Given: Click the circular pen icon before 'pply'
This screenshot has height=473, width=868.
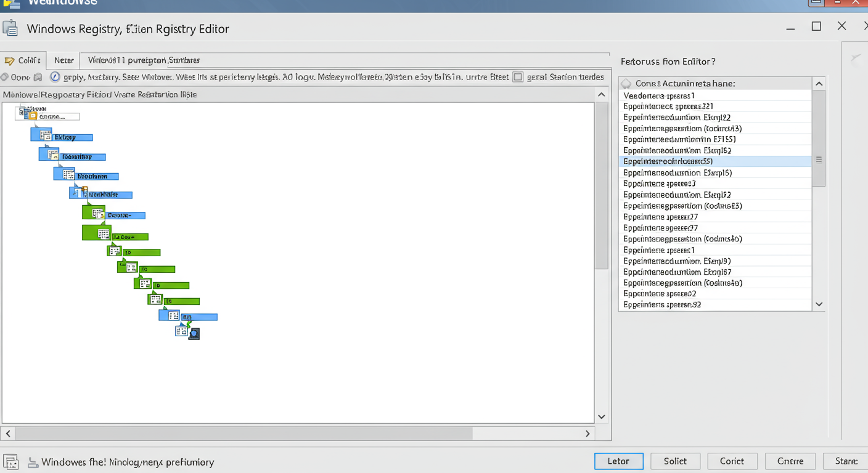Looking at the screenshot, I should coord(55,77).
